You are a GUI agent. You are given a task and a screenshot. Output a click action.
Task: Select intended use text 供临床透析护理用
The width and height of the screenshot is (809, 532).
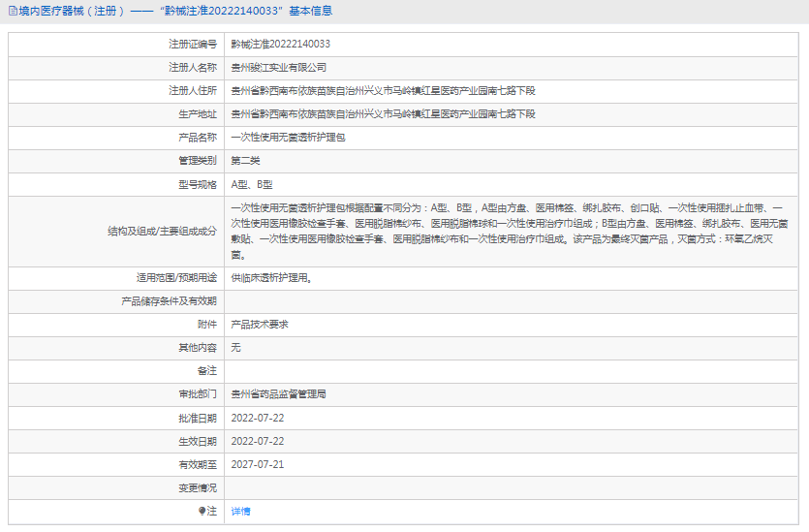point(271,278)
